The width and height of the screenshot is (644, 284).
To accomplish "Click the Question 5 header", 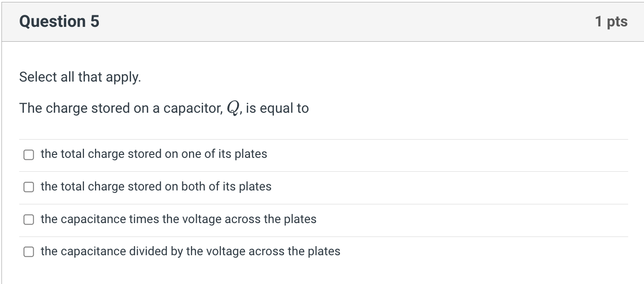I will coord(59,21).
